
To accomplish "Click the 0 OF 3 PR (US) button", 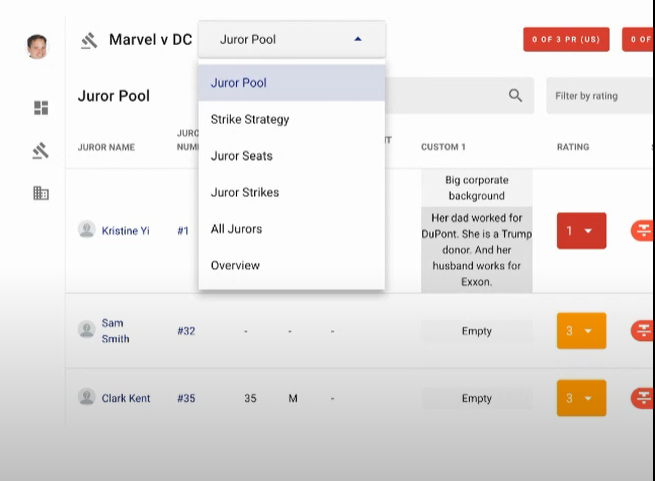I will [566, 39].
